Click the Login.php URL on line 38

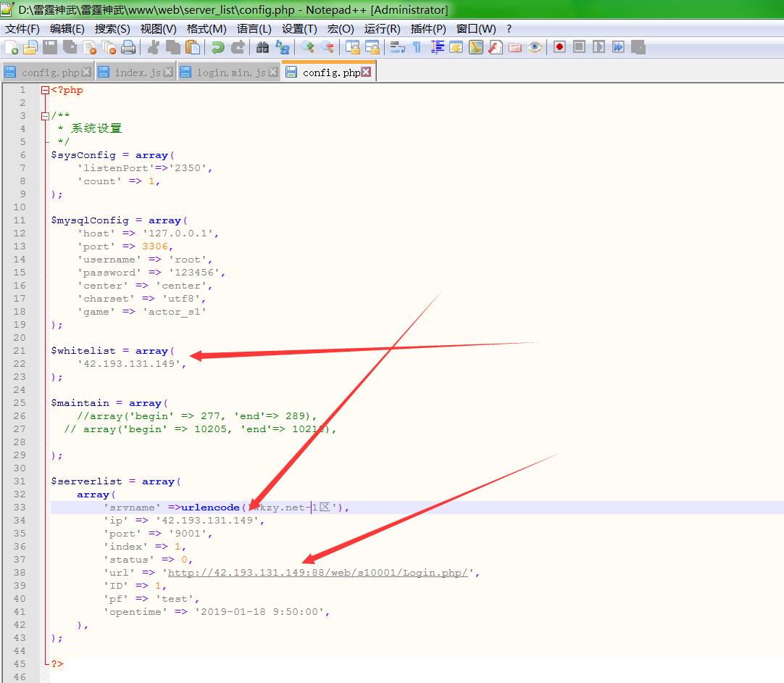(x=318, y=573)
